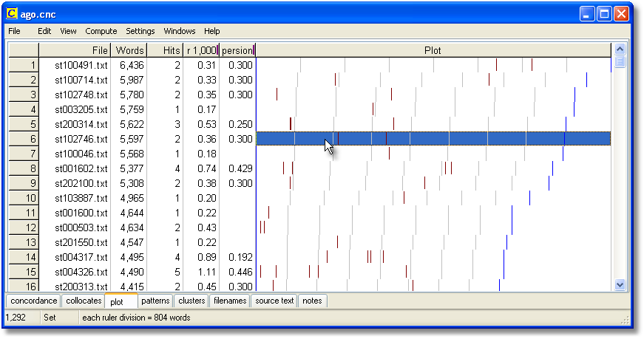Image resolution: width=644 pixels, height=339 pixels.
Task: Click file name st004317.txt
Action: (81, 257)
